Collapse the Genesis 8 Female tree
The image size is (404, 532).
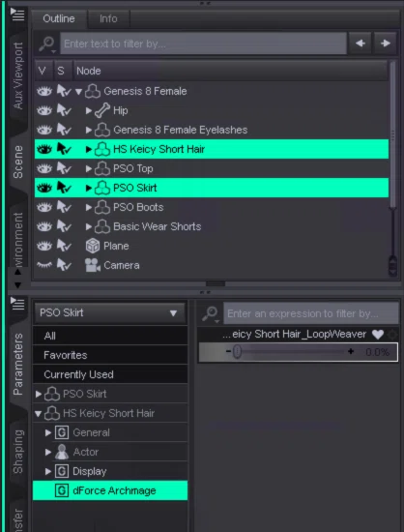(79, 92)
